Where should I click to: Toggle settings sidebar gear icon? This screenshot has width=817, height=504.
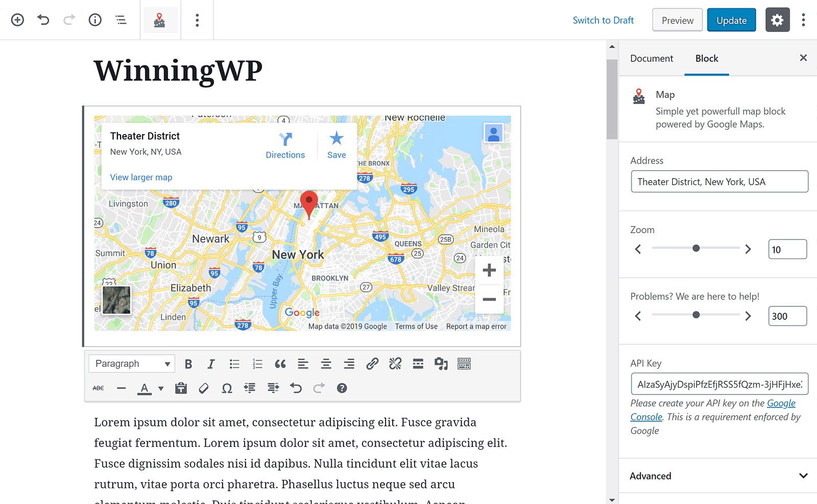[x=777, y=20]
